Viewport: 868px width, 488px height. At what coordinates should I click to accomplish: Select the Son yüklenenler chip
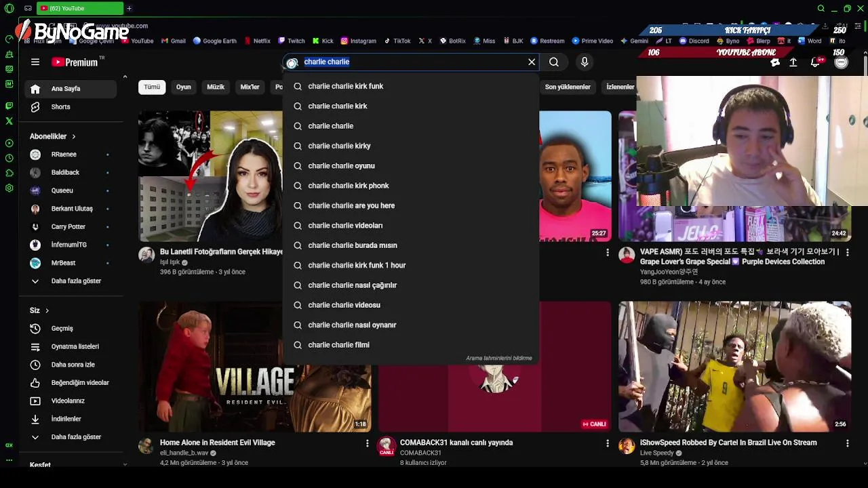pos(568,87)
